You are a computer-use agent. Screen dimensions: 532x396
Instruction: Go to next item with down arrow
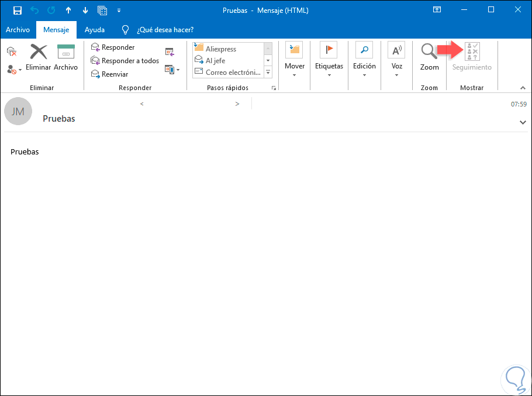point(85,10)
